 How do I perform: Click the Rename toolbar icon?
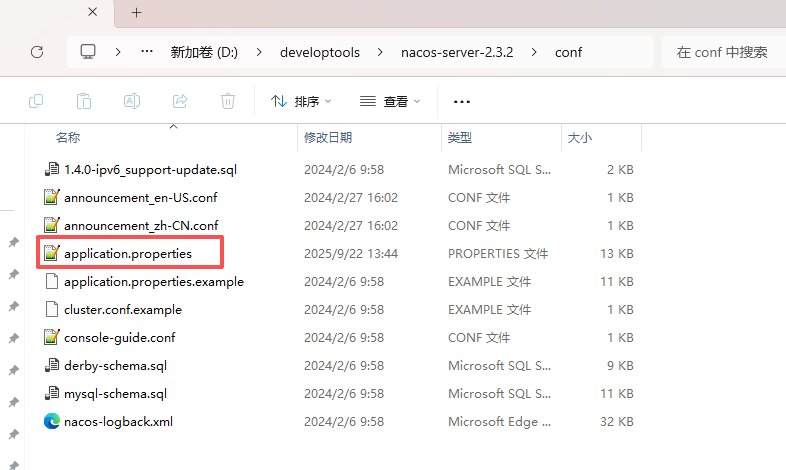132,101
